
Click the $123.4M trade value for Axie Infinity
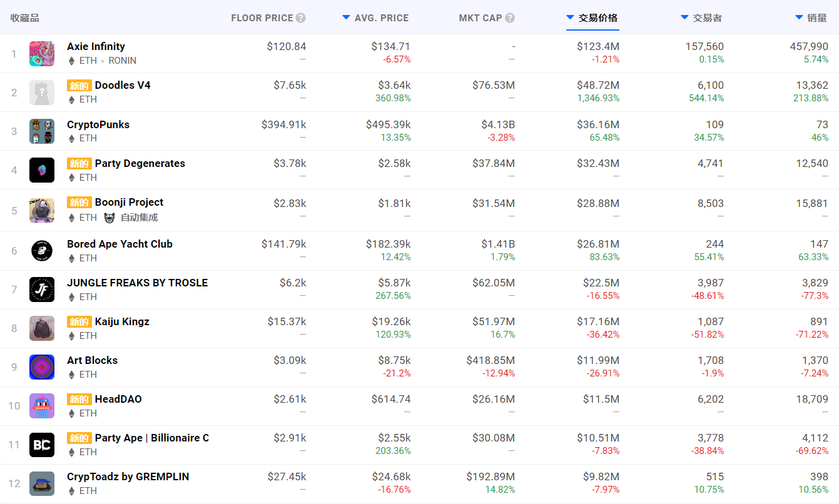(x=598, y=46)
